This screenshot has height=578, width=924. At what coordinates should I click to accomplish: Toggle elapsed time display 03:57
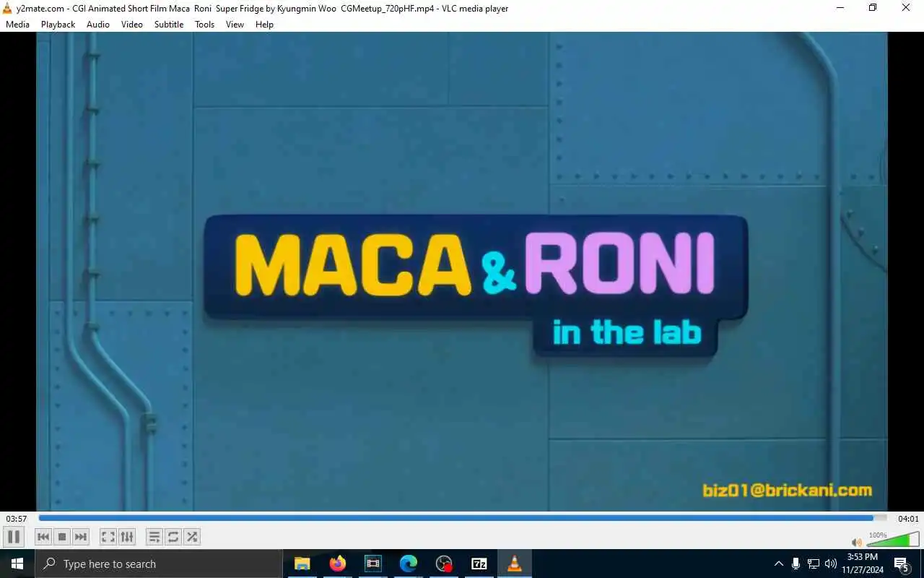coord(17,519)
